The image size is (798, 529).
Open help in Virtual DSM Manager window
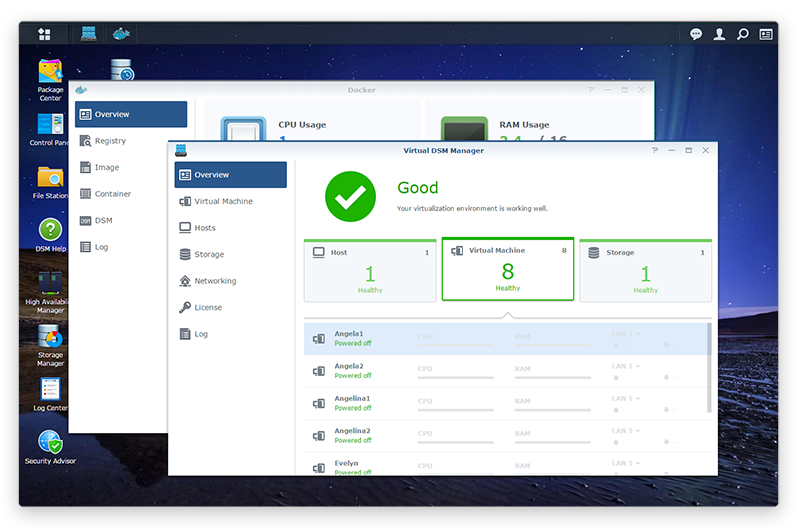point(655,150)
